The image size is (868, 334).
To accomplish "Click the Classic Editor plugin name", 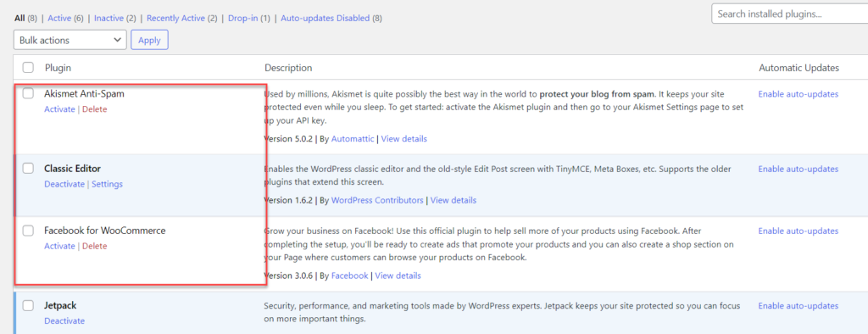I will [x=73, y=169].
